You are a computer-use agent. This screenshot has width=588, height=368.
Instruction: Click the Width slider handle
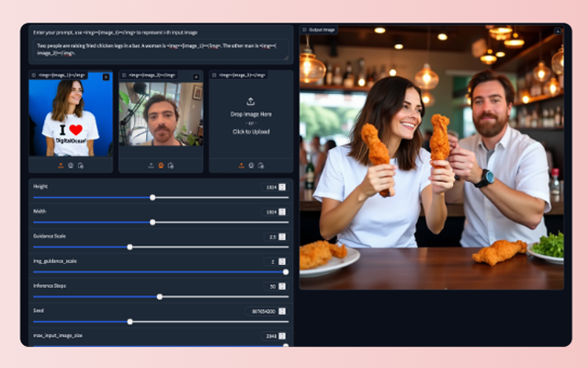(153, 223)
